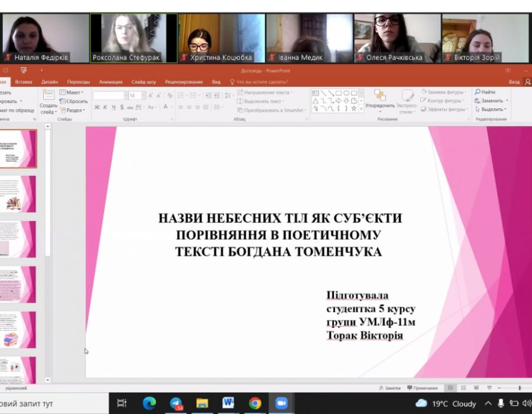The width and height of the screenshot is (532, 414).
Task: Click the Bold (Ж) formatting icon
Action: [97, 107]
